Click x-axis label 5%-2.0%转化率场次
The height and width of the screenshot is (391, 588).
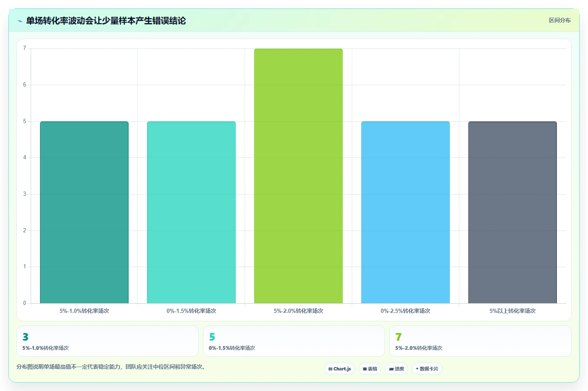coord(298,311)
